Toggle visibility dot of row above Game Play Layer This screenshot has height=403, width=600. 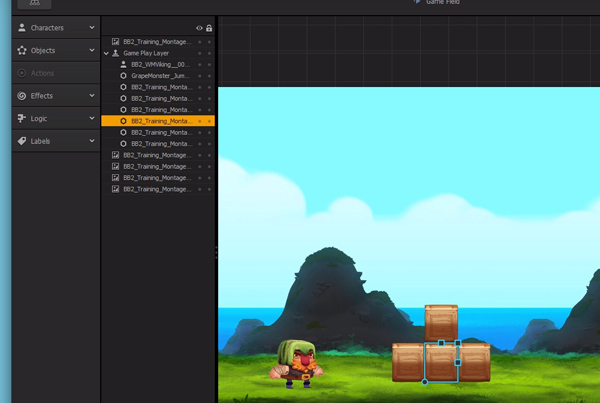(200, 42)
